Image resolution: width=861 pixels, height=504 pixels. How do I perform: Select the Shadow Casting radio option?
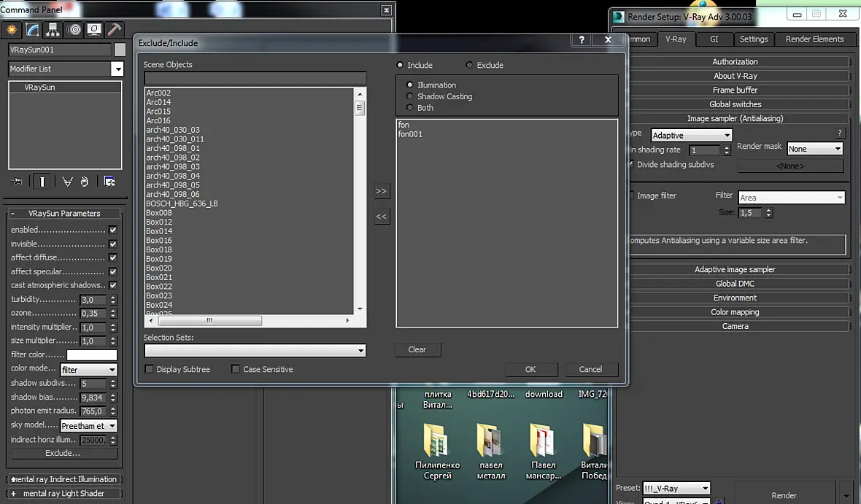[x=409, y=96]
